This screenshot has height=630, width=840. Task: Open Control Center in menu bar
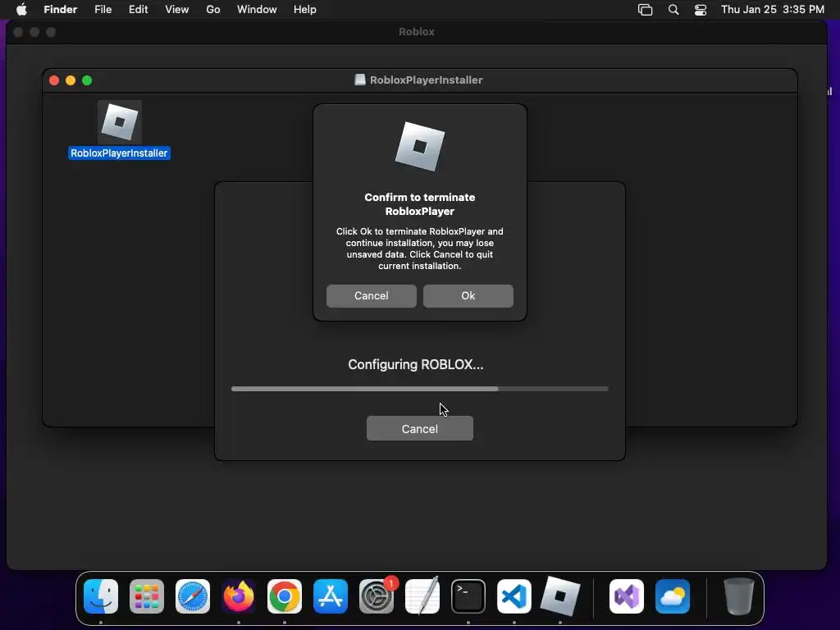click(x=701, y=10)
